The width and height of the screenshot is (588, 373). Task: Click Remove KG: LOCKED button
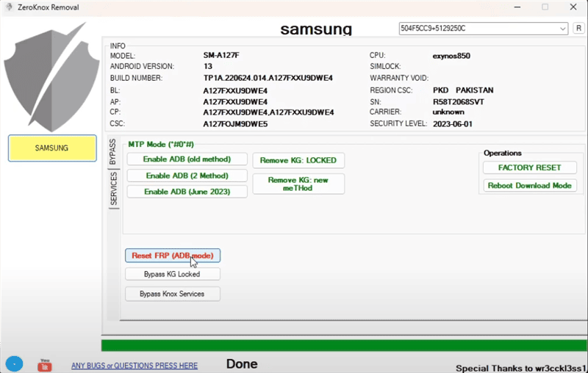coord(298,160)
